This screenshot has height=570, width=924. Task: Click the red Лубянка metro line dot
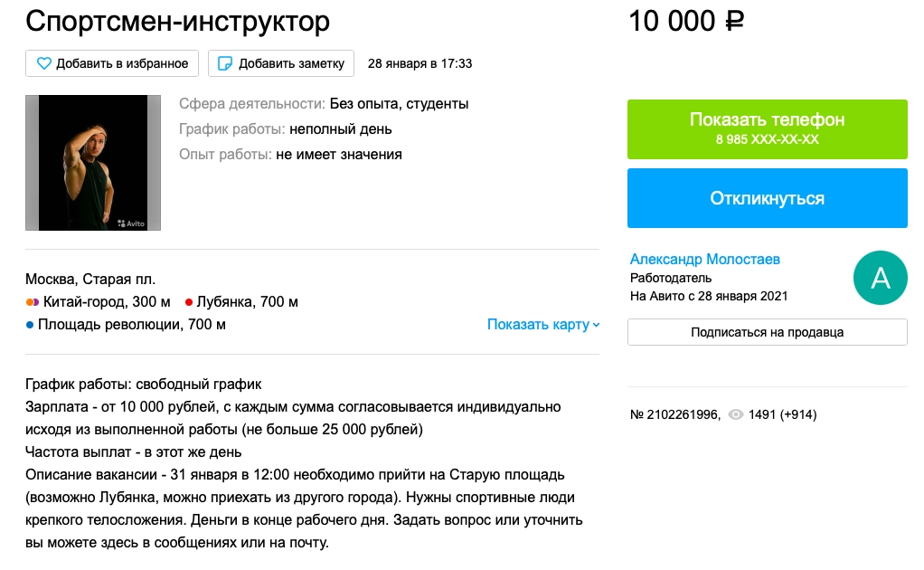click(x=189, y=302)
